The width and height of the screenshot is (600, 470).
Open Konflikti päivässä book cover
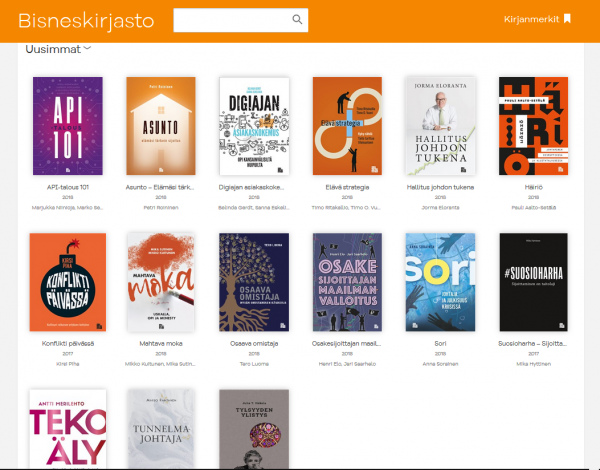tap(68, 282)
